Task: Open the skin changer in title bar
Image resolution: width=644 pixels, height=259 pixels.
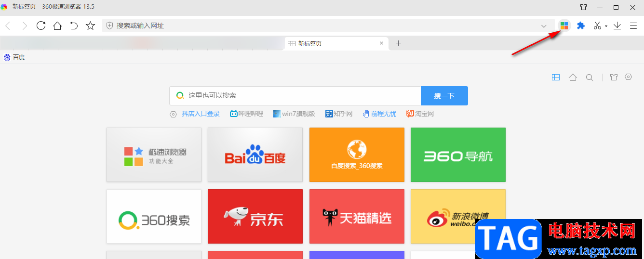Action: 583,7
